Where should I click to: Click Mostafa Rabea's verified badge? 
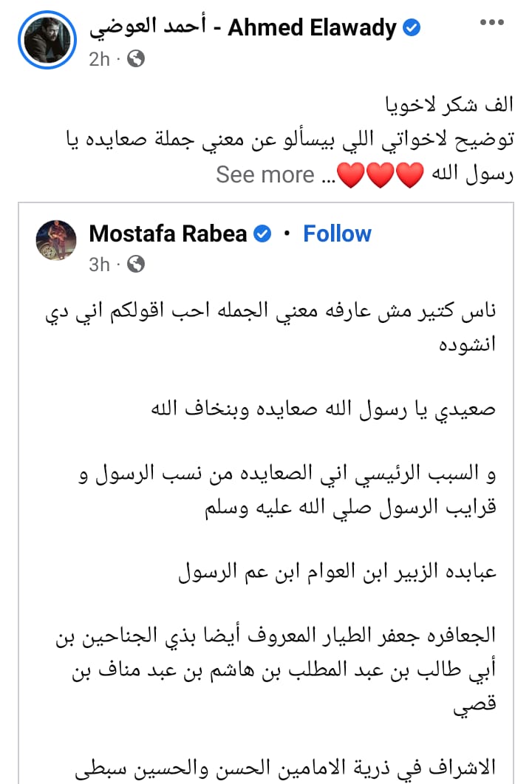click(262, 234)
